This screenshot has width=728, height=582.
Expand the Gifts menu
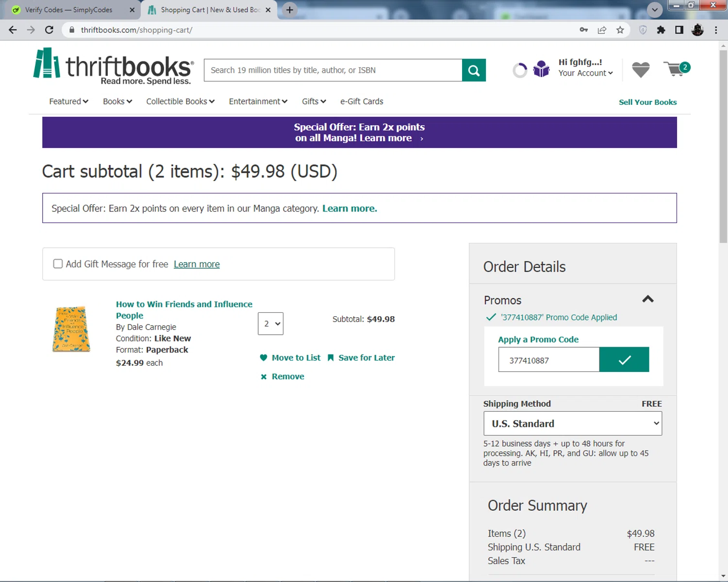click(314, 101)
